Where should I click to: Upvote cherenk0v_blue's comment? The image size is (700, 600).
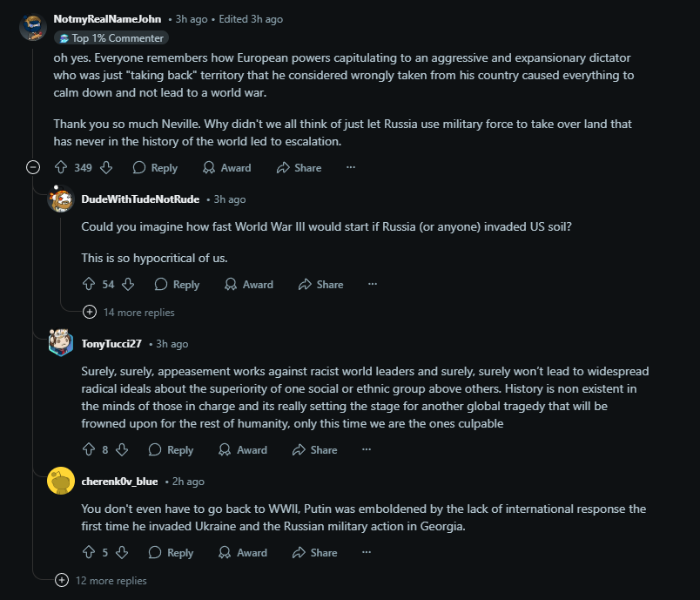click(x=89, y=552)
